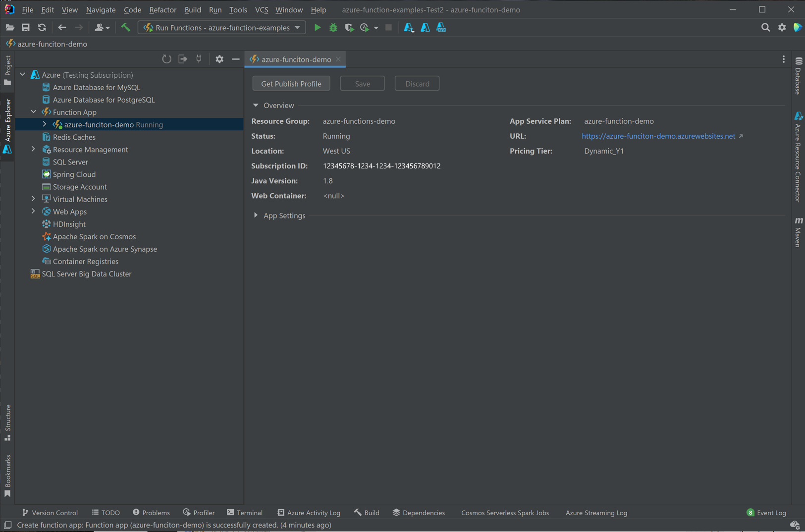Open the search everywhere magnifier
805x532 pixels.
click(765, 28)
